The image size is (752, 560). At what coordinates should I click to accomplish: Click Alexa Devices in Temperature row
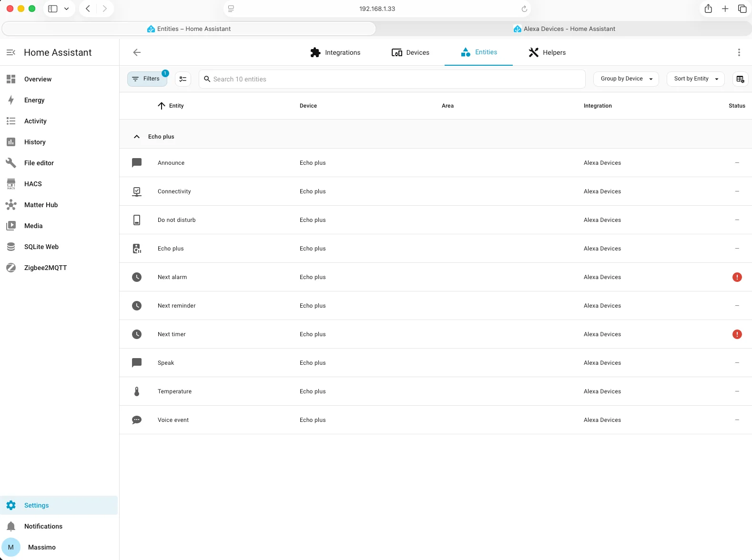602,391
